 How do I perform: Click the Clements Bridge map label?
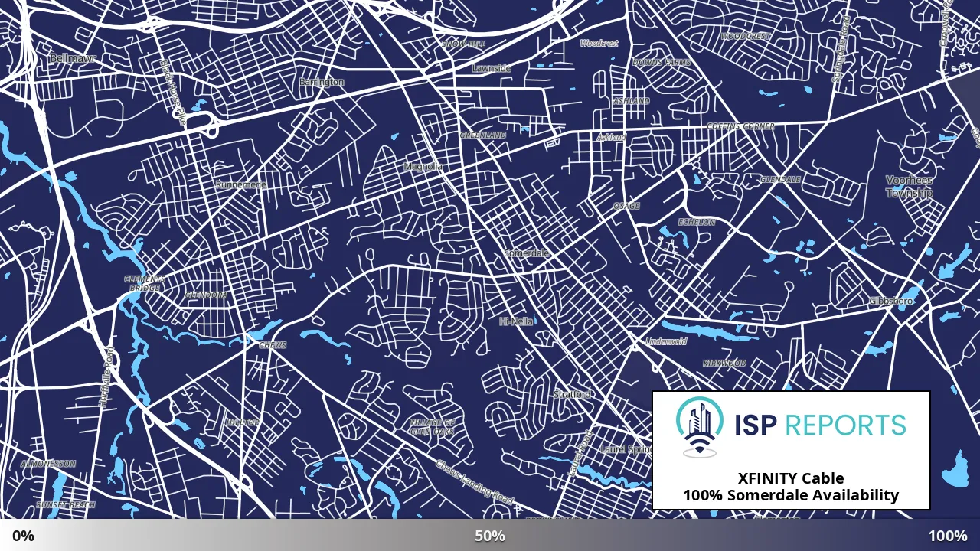[144, 284]
